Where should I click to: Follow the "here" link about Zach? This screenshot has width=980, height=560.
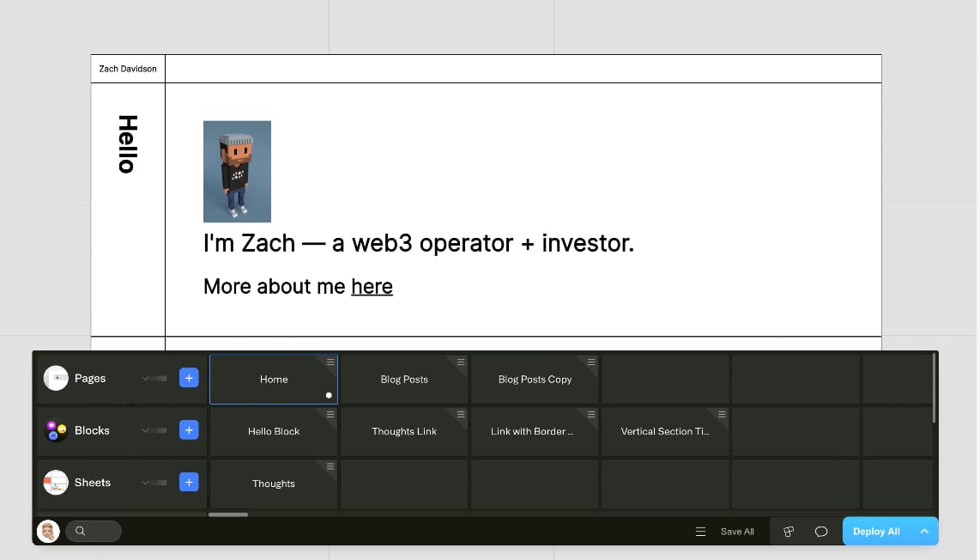[x=372, y=287]
